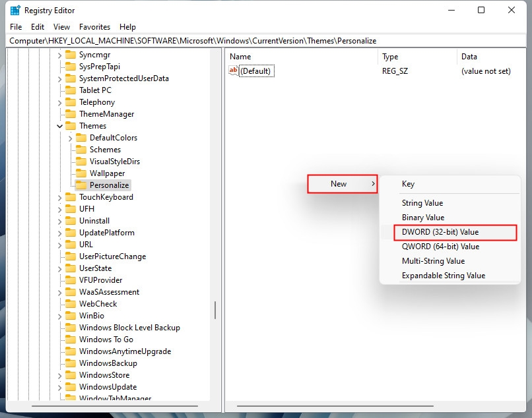Click the Uninstall folder icon
Viewport: 532px width, 418px height.
[x=71, y=221]
